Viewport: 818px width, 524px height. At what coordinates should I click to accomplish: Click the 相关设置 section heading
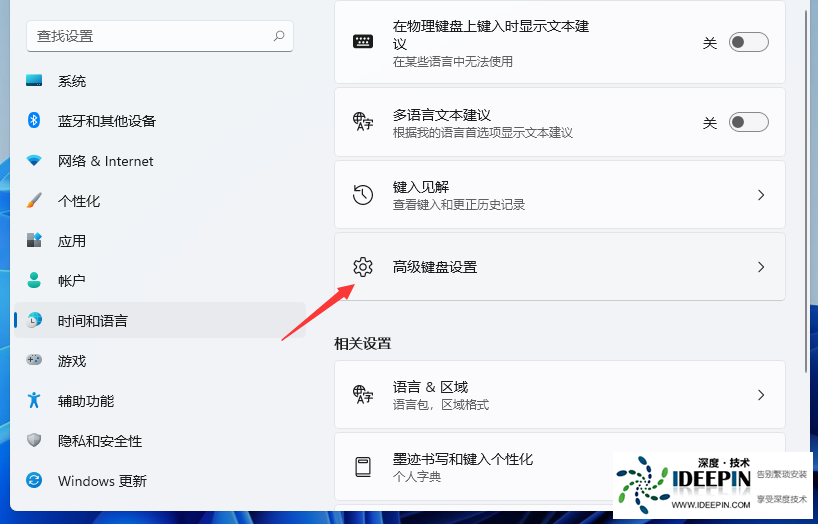(x=363, y=343)
